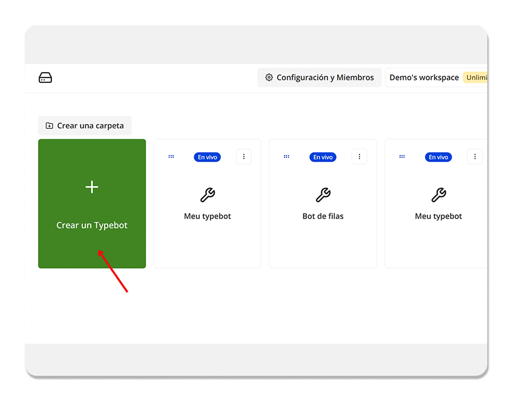
Task: Click the wrench icon on Bot de filas
Action: click(323, 195)
